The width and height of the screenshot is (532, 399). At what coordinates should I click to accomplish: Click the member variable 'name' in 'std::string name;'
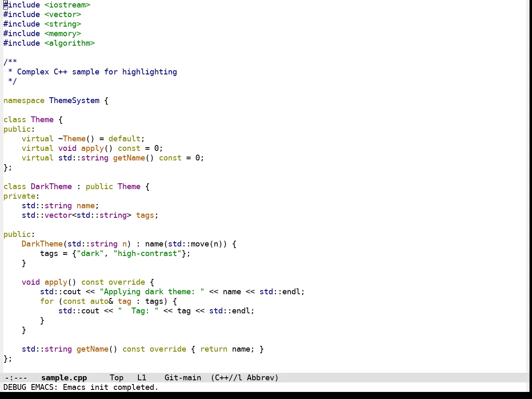86,206
